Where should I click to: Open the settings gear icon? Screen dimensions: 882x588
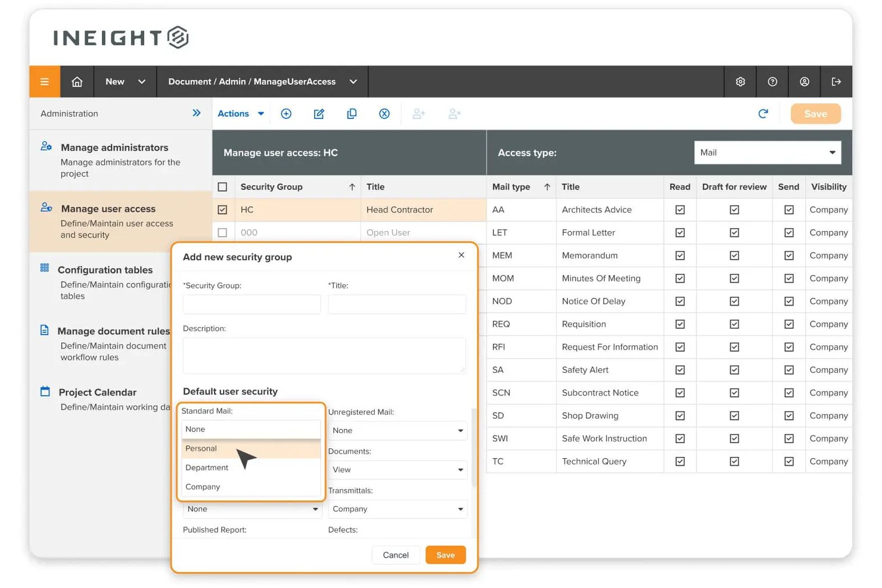[740, 82]
